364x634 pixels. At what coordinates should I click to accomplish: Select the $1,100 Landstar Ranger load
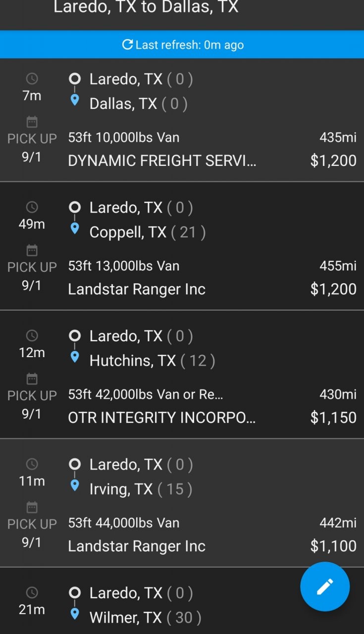click(137, 546)
